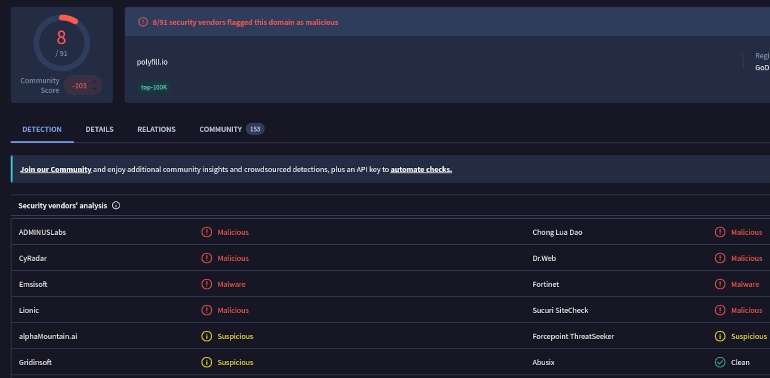Vote up the community score
This screenshot has height=378, width=770.
point(95,81)
